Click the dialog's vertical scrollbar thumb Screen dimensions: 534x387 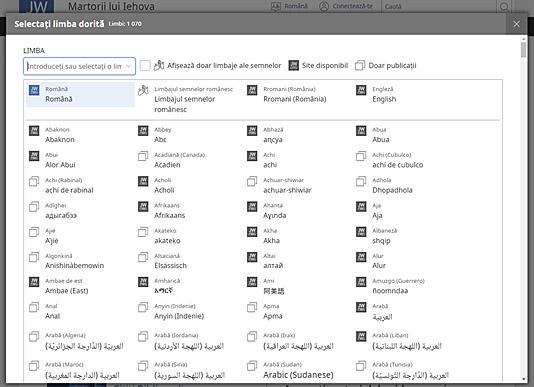click(x=523, y=50)
